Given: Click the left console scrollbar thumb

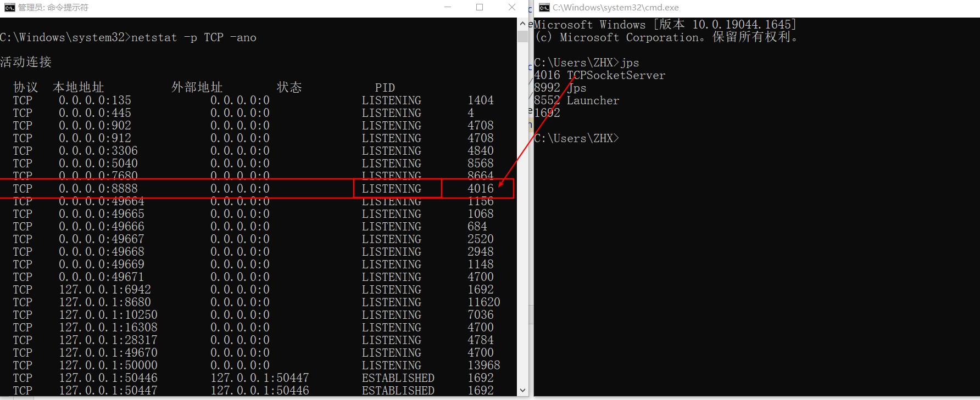Looking at the screenshot, I should tap(522, 36).
